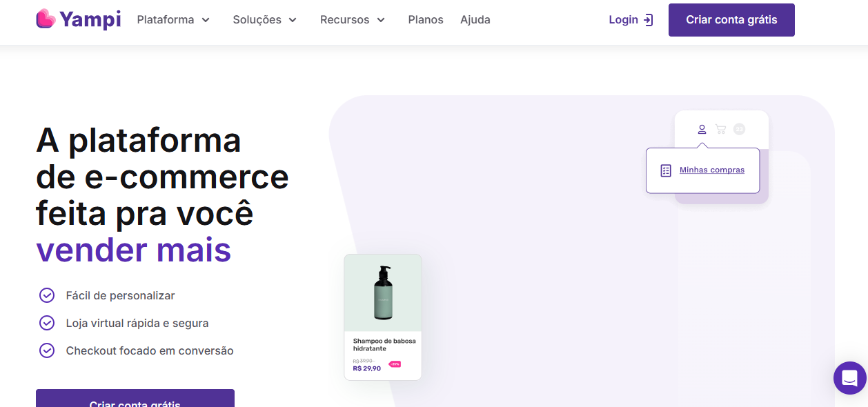Screen dimensions: 868x407
Task: Click the receipt icon beside Minhas compras
Action: (x=666, y=170)
